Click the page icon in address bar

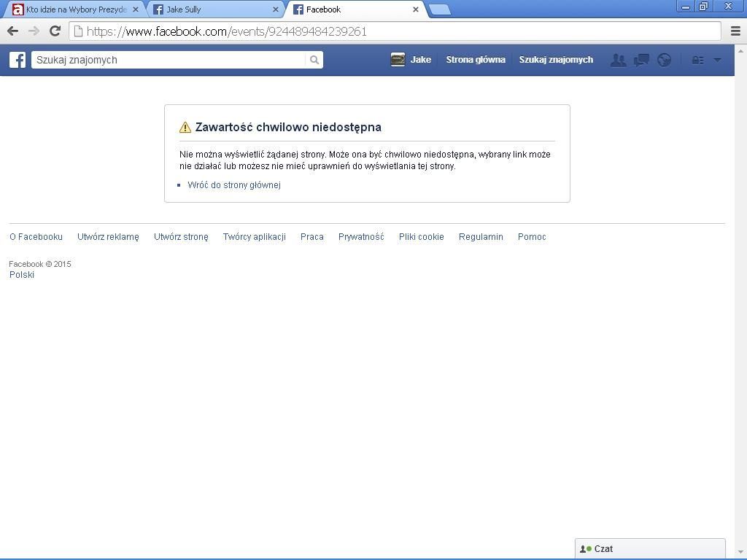click(x=77, y=31)
